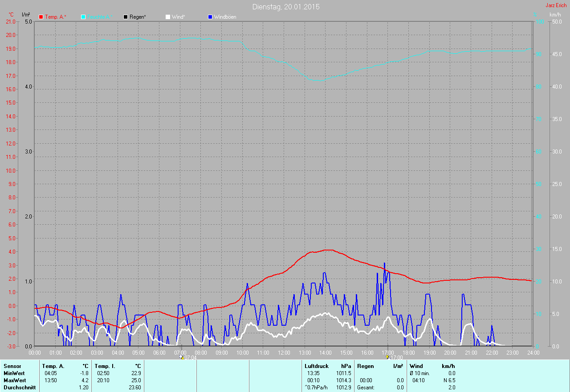Click the Gesamt: rain total label
This screenshot has width=570, height=392.
click(366, 388)
